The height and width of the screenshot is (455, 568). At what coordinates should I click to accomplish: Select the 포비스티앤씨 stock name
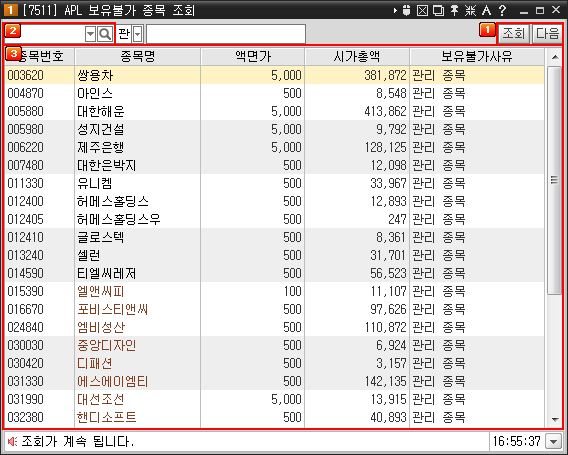113,309
